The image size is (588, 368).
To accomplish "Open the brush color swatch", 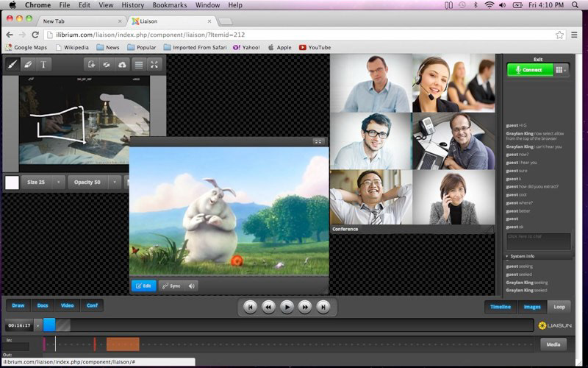I will 12,182.
